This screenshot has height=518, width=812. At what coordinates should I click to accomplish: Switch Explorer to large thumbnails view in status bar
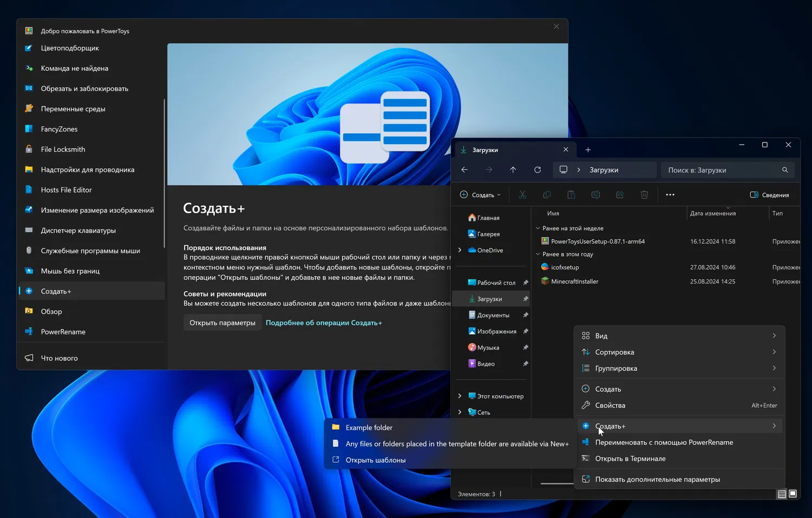point(793,494)
